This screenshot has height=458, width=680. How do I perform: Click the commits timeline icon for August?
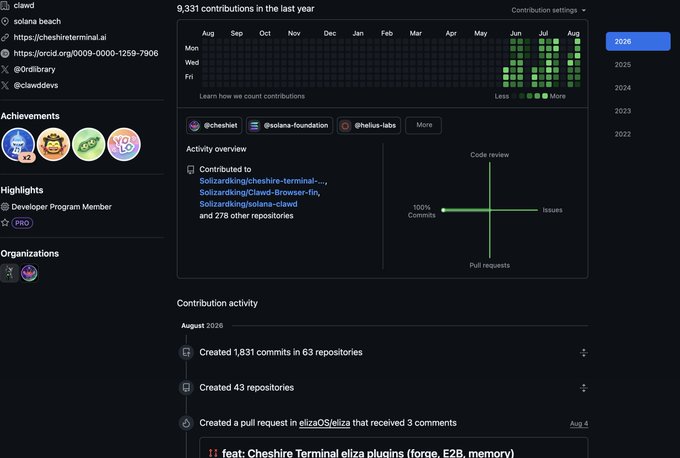click(186, 352)
